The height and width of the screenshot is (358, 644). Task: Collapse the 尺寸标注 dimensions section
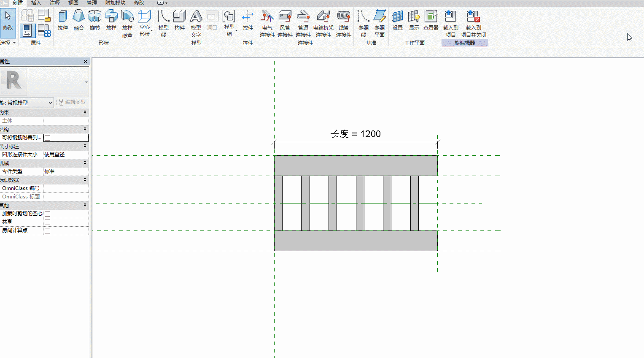pos(85,146)
